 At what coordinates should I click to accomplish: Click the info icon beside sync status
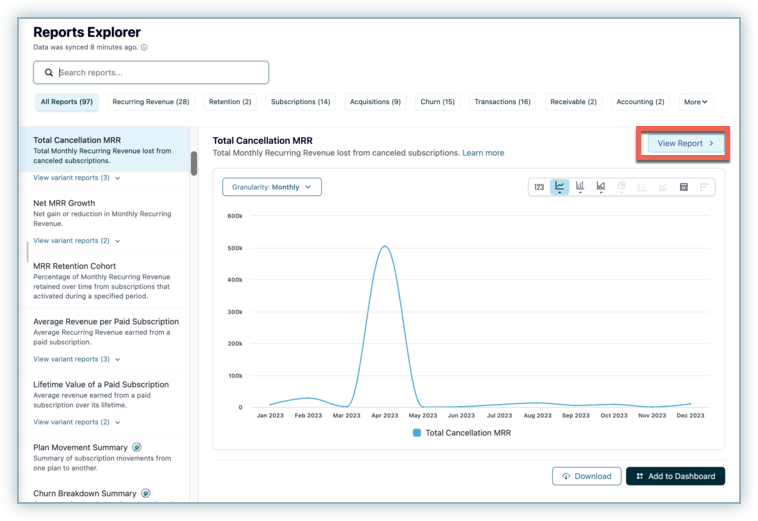(x=145, y=47)
